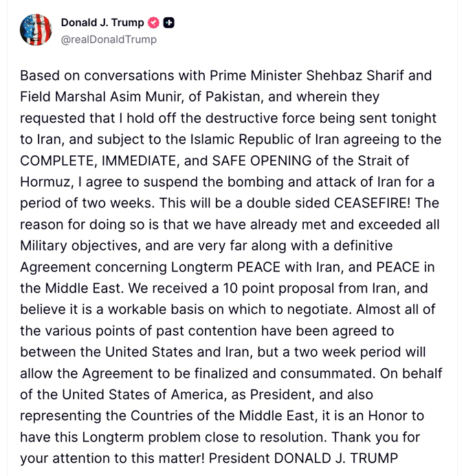464x476 pixels.
Task: Open the Donald J. Trump display name
Action: (x=102, y=23)
